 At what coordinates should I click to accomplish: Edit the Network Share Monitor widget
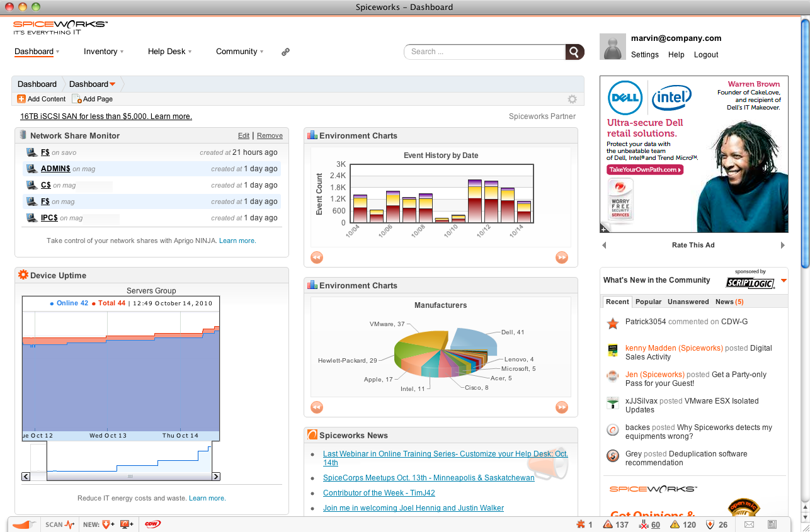tap(244, 135)
